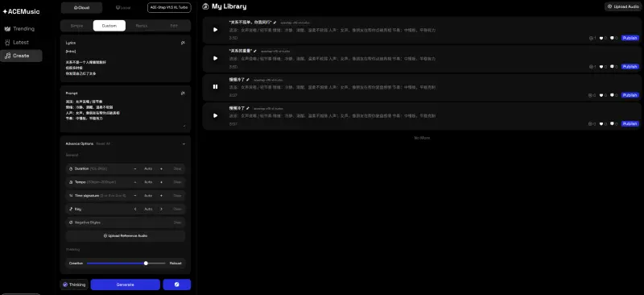Switch to the Remix tab
Viewport: 644px width, 295px height.
pyautogui.click(x=142, y=26)
